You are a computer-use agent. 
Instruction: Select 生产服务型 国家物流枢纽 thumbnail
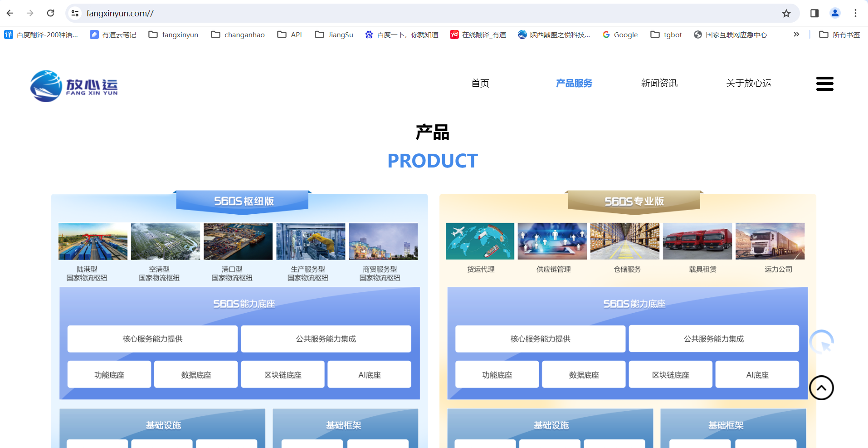point(311,241)
